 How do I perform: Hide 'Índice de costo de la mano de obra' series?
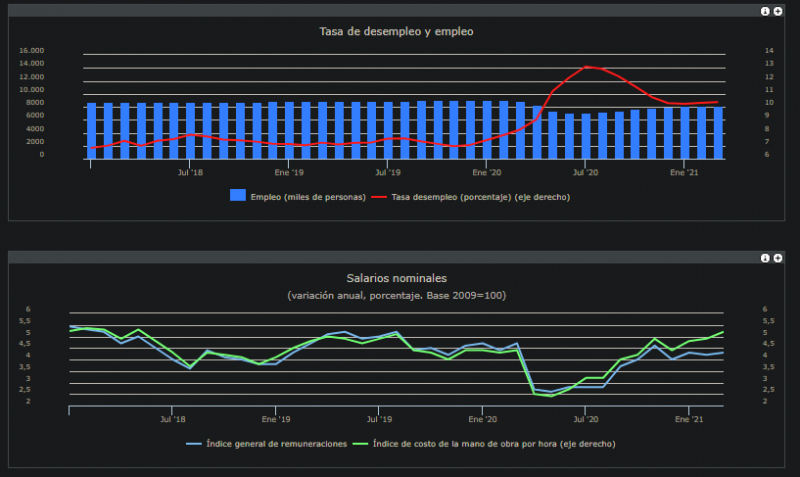point(493,443)
